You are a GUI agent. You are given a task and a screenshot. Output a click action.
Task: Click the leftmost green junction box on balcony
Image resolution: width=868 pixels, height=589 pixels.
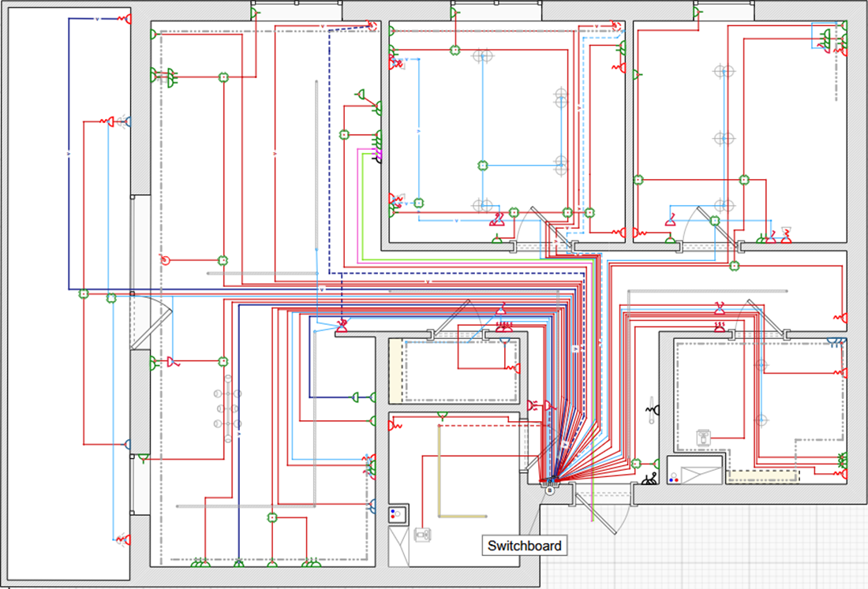coord(84,294)
